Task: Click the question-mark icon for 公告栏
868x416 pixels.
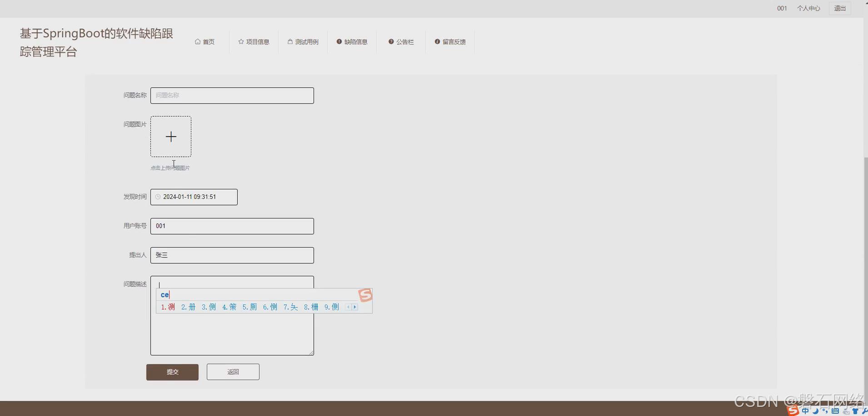Action: click(391, 42)
